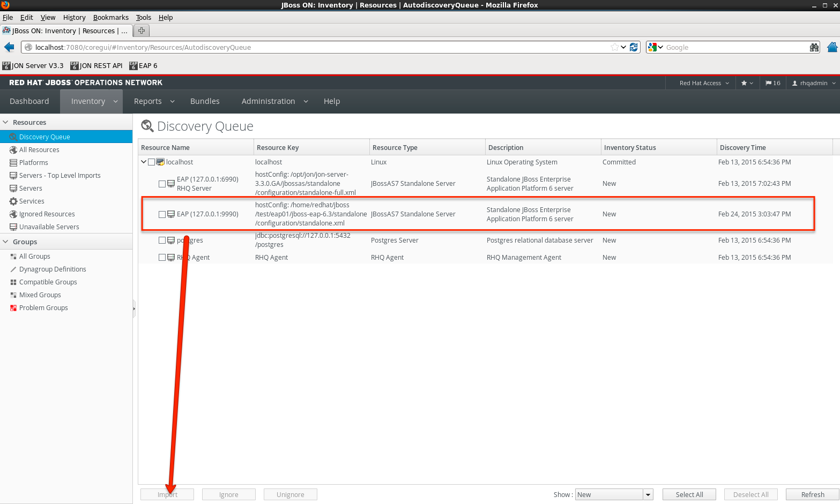Click the Firefox back arrow button
Screen dimensions: 840x504
pos(9,47)
